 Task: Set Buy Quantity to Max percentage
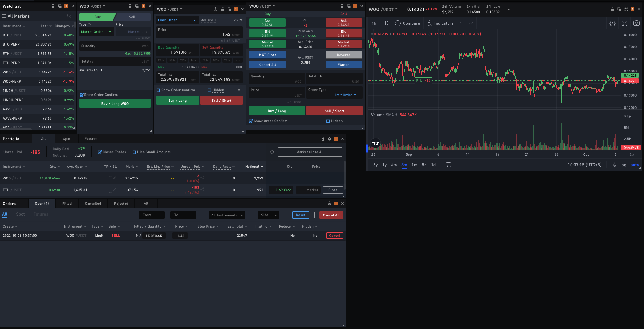click(x=194, y=60)
